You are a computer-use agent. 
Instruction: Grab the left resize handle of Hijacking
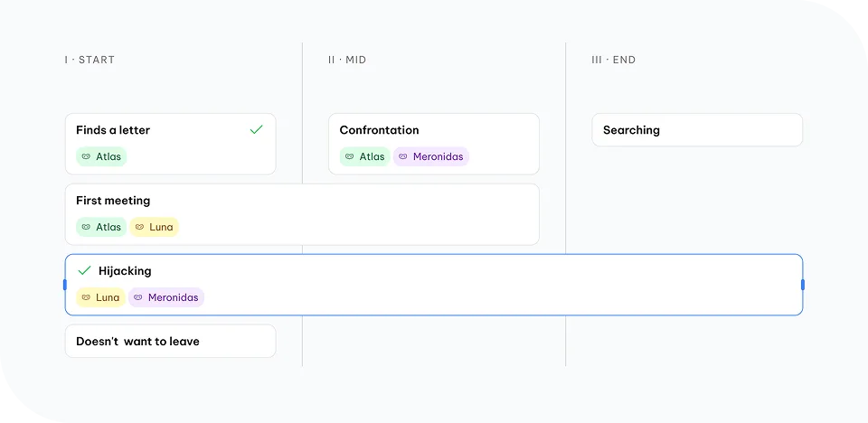65,285
